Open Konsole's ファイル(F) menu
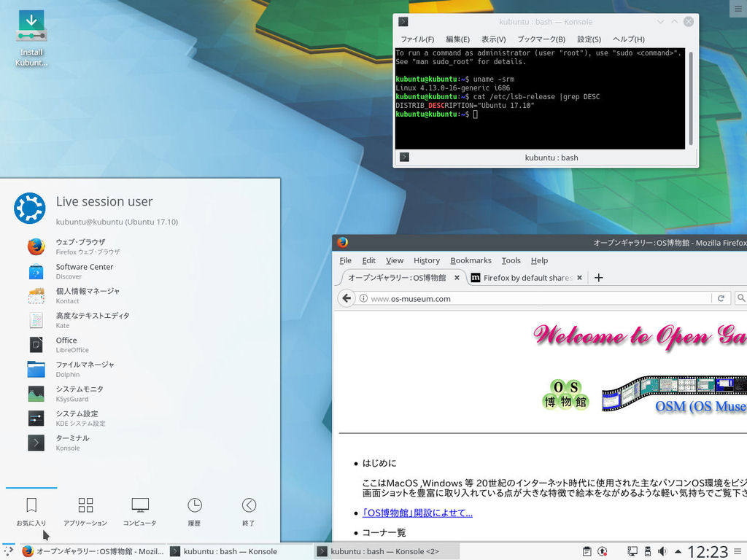The width and height of the screenshot is (747, 560). [x=417, y=39]
